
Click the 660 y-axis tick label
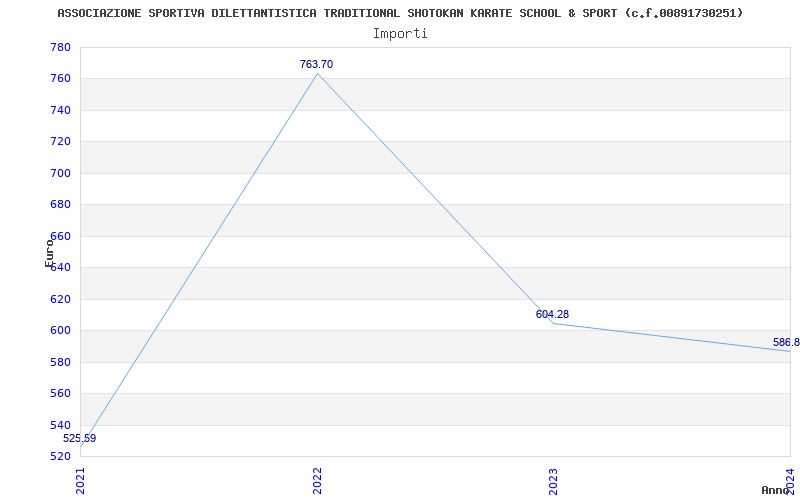60,236
